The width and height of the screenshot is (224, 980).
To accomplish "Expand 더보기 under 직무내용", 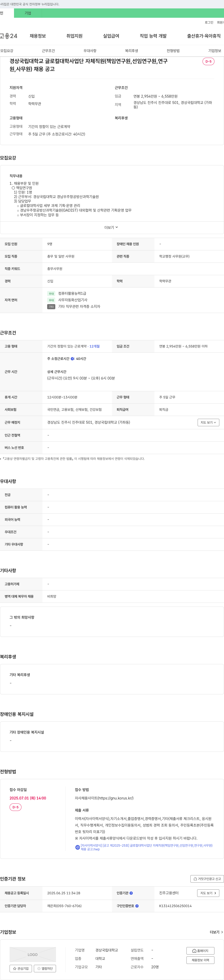I will 112,227.
